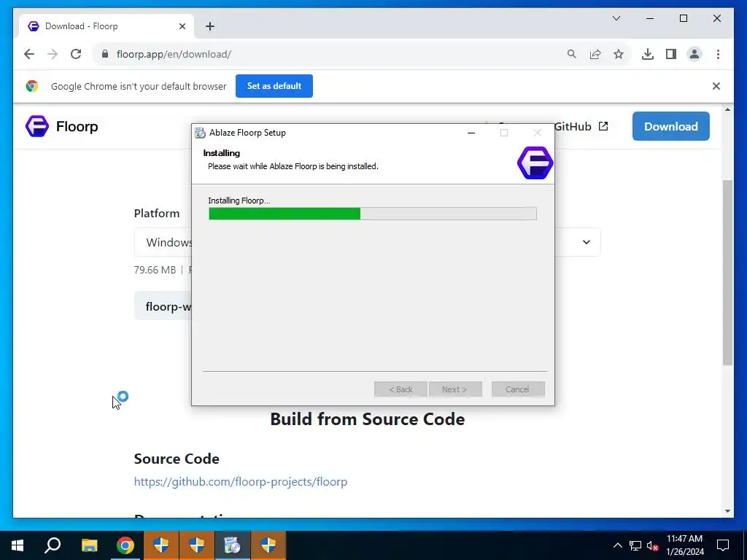Click the Cancel button in Setup
This screenshot has width=747, height=560.
518,389
